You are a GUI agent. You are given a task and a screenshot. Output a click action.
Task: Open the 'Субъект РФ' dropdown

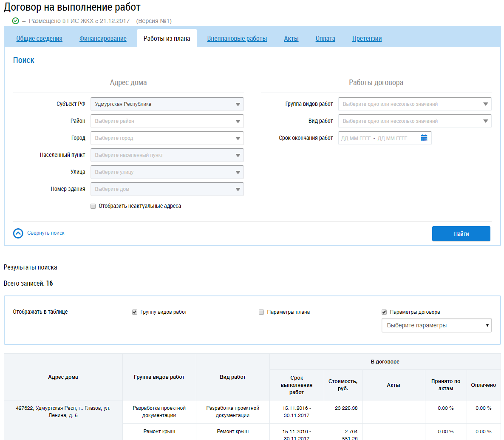[x=167, y=104]
